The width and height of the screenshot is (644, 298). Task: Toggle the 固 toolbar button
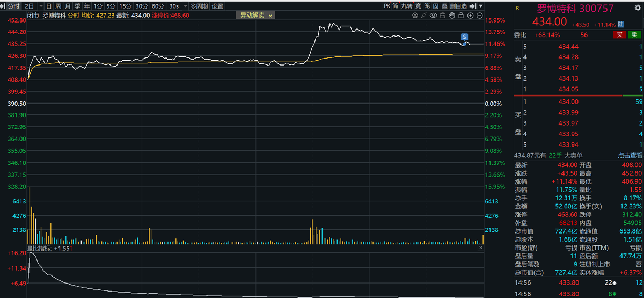pyautogui.click(x=436, y=6)
